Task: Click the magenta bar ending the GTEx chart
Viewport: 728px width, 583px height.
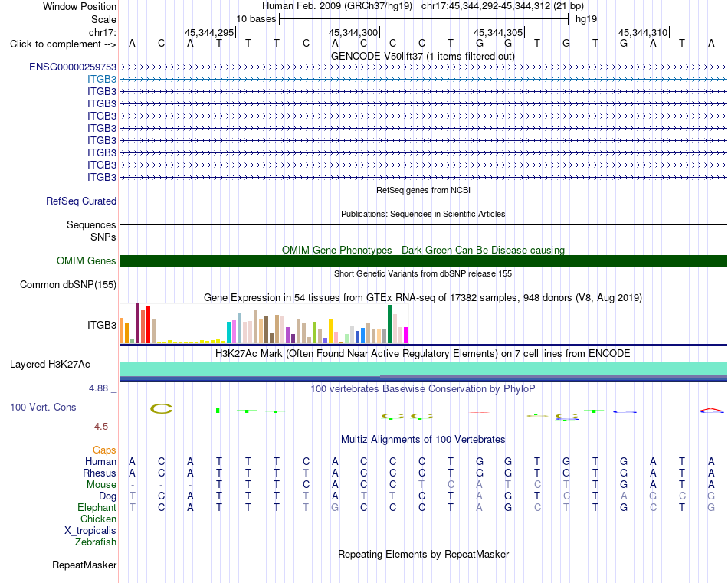Action: (x=405, y=335)
